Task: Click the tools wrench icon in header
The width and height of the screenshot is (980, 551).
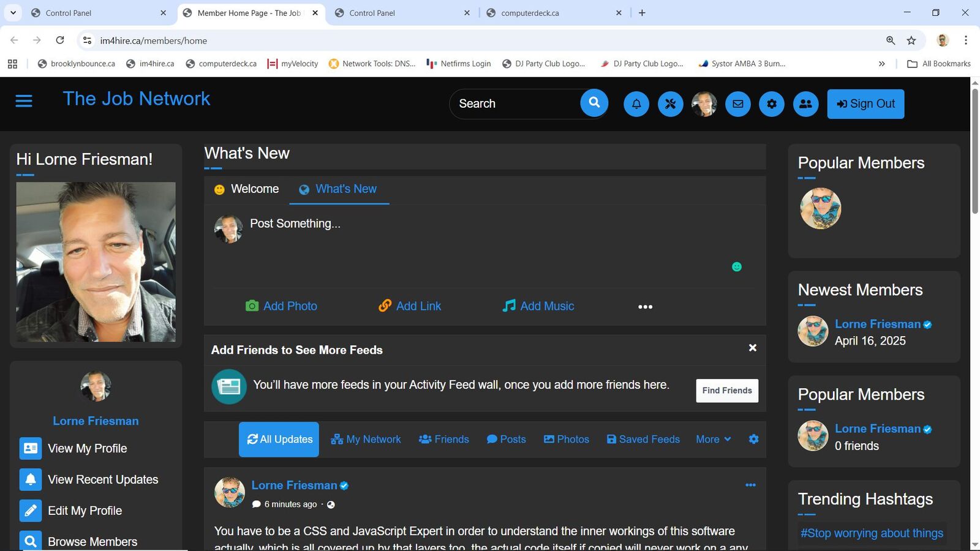Action: coord(670,104)
